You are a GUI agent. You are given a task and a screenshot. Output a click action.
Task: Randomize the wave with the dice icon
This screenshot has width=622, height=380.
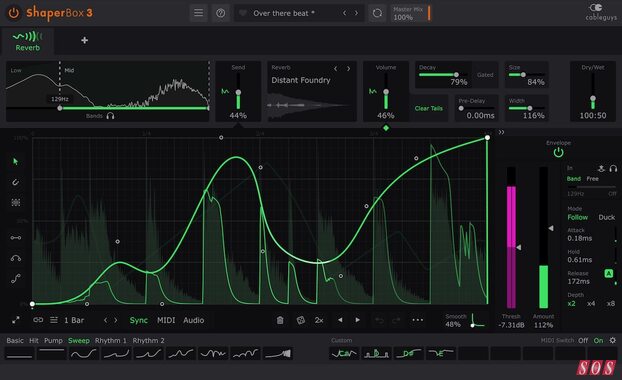pos(301,320)
